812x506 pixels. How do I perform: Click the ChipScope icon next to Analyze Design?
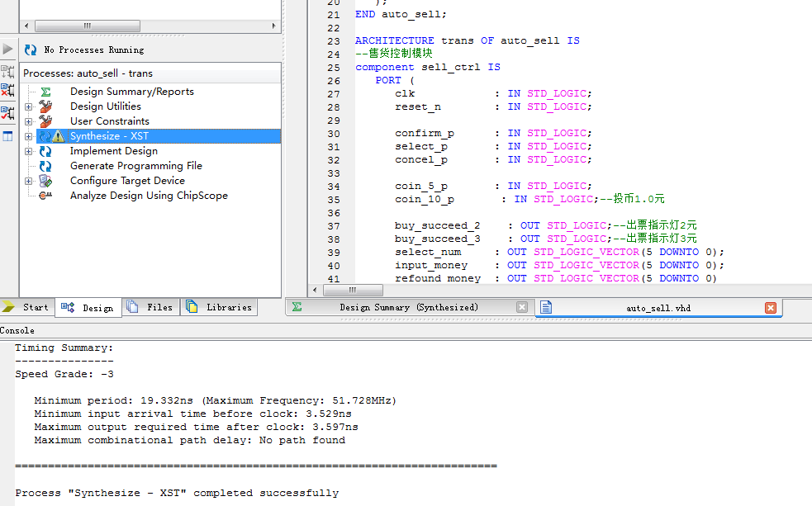click(x=45, y=196)
